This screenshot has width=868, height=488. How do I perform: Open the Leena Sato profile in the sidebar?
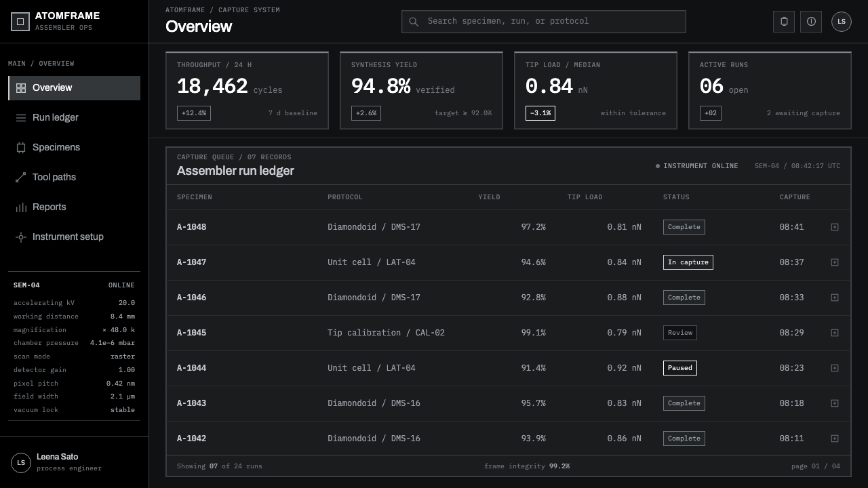pyautogui.click(x=74, y=462)
